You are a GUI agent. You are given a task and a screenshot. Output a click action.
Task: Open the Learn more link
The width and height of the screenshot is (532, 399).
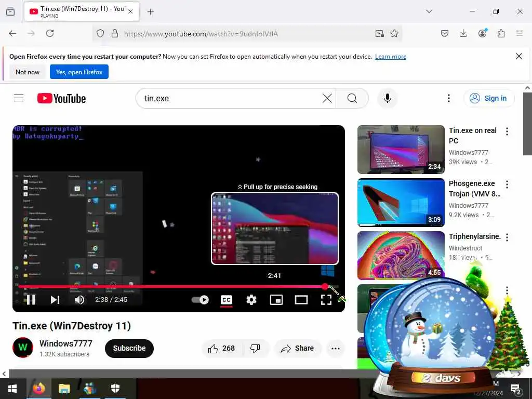tap(391, 57)
